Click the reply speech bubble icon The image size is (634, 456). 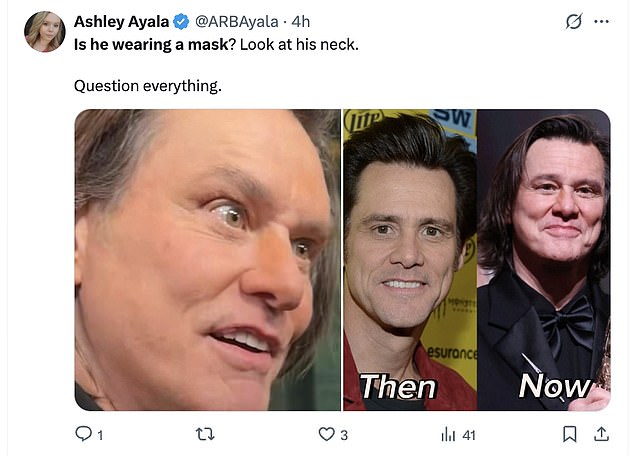[84, 434]
